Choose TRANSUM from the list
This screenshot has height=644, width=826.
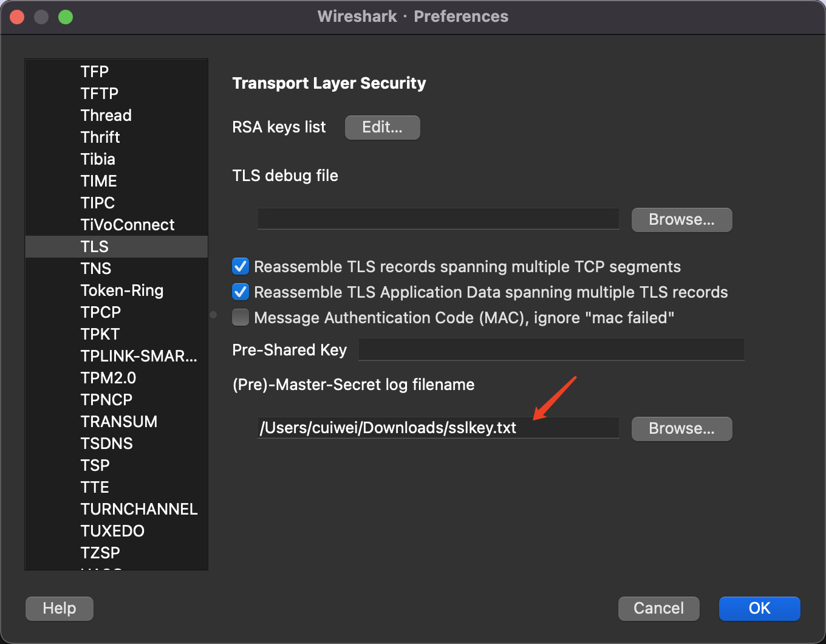pos(117,422)
